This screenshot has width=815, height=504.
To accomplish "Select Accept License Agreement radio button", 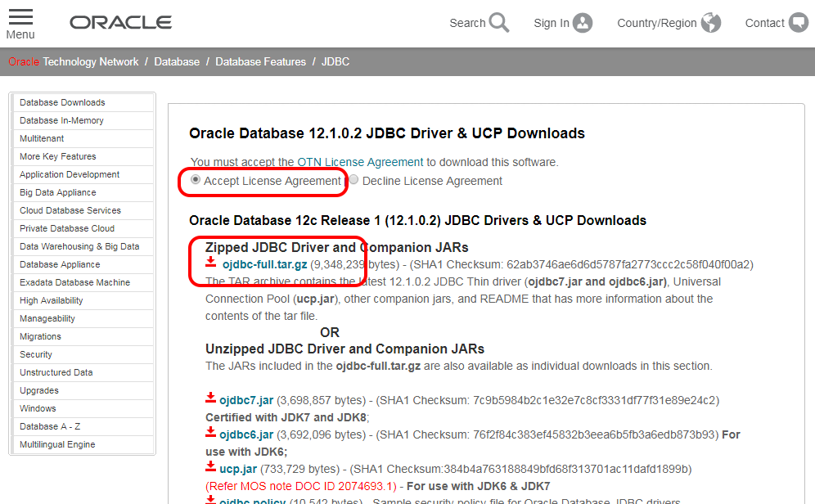I will (x=196, y=180).
